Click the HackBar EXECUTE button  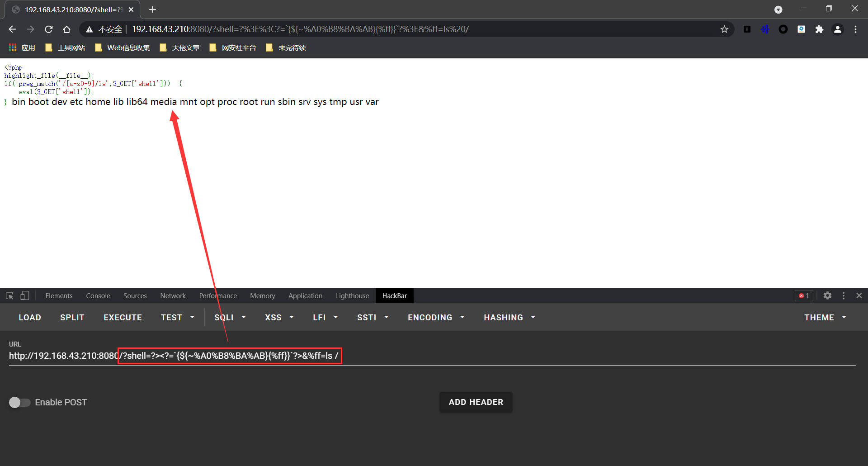click(123, 318)
